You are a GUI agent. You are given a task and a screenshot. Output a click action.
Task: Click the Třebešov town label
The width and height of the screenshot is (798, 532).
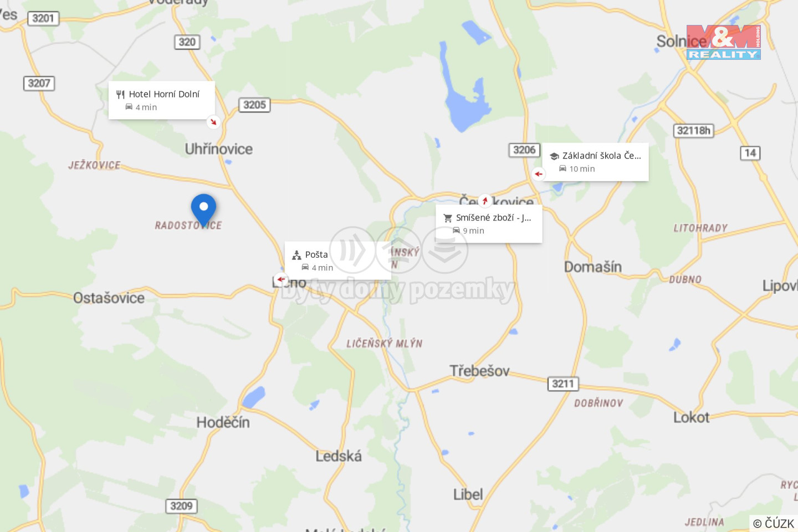point(479,371)
